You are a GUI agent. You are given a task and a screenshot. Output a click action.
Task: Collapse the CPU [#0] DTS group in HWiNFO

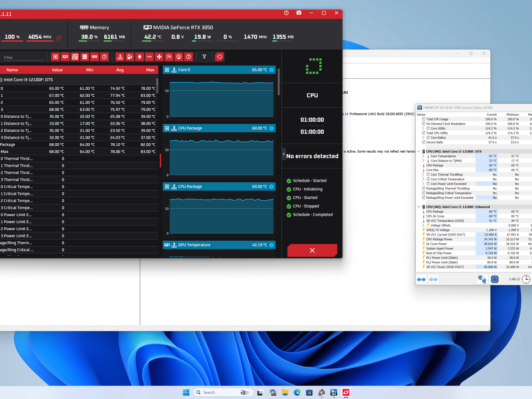[419, 151]
